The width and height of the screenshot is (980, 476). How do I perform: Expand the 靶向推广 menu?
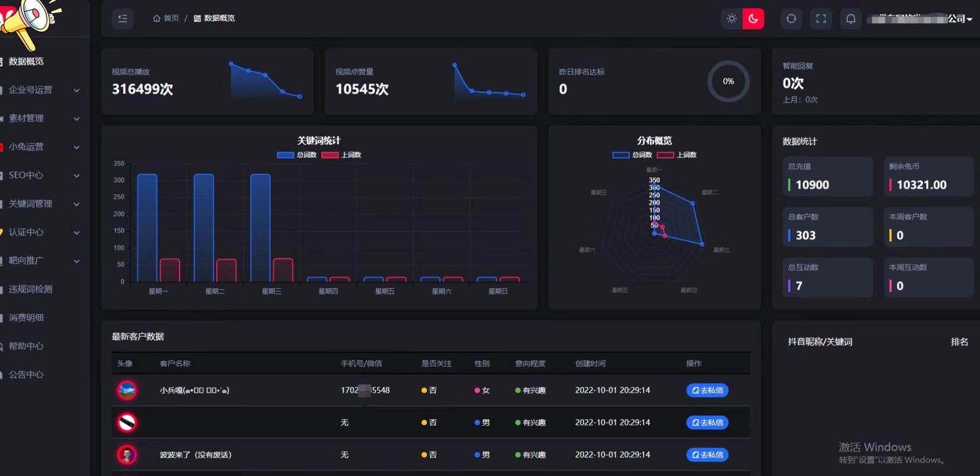[42, 261]
